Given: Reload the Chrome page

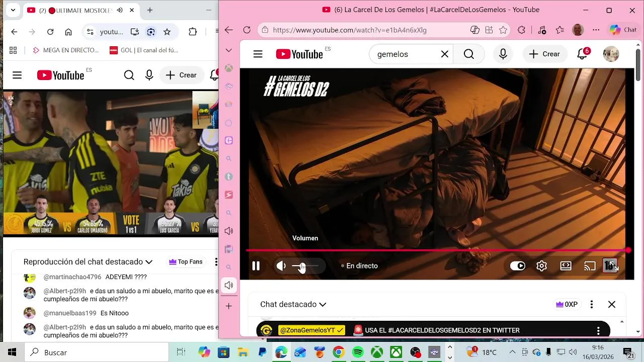Looking at the screenshot, I should (50, 32).
